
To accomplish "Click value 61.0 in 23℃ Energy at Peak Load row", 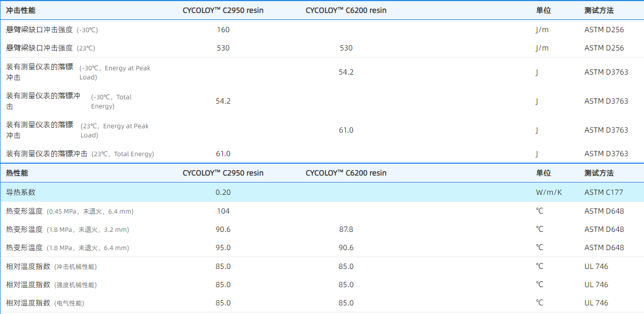I will tap(346, 130).
